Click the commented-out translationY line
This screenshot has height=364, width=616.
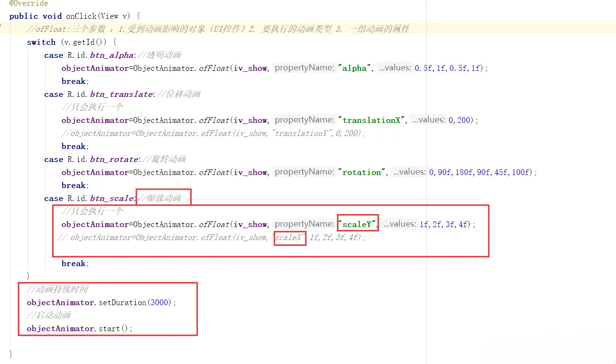(x=213, y=134)
